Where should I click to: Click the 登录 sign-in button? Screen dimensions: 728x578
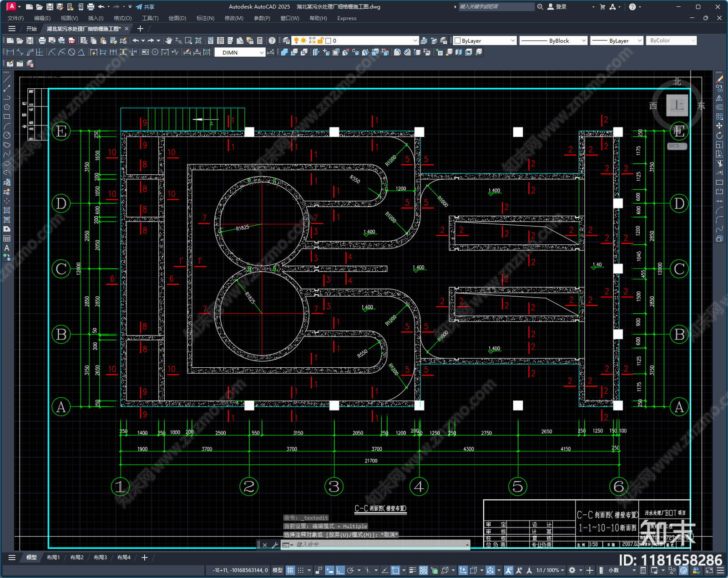click(557, 7)
